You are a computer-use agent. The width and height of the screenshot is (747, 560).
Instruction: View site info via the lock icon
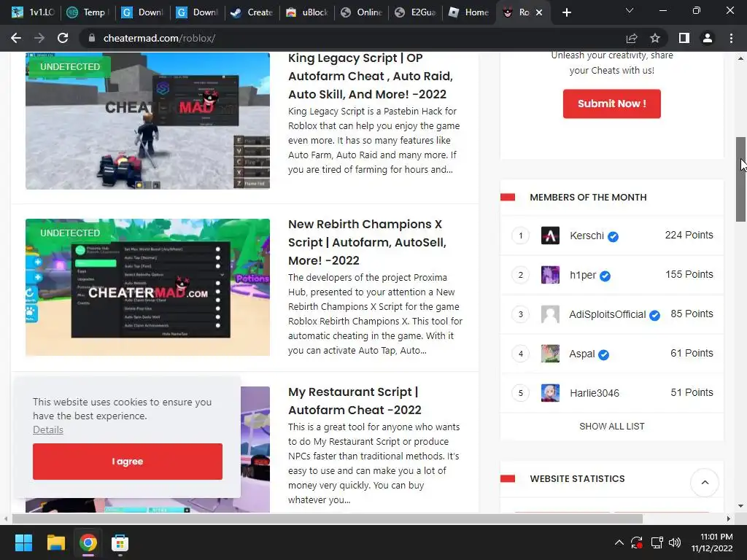pos(92,38)
